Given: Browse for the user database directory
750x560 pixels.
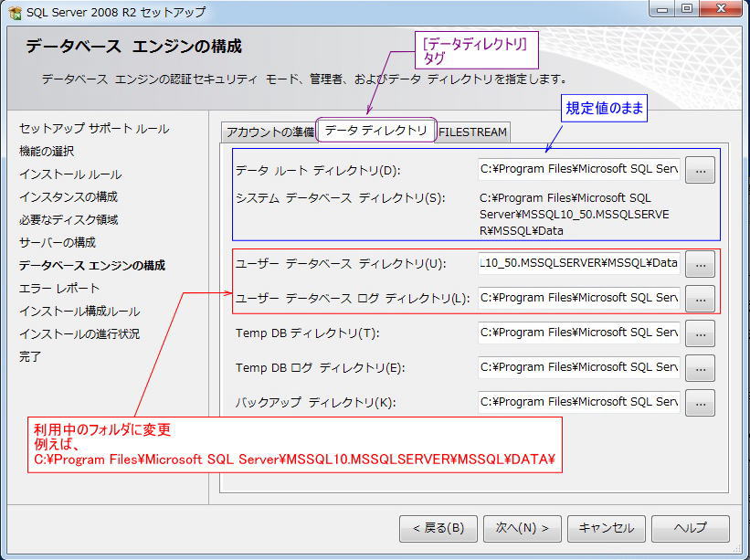Looking at the screenshot, I should click(x=701, y=264).
